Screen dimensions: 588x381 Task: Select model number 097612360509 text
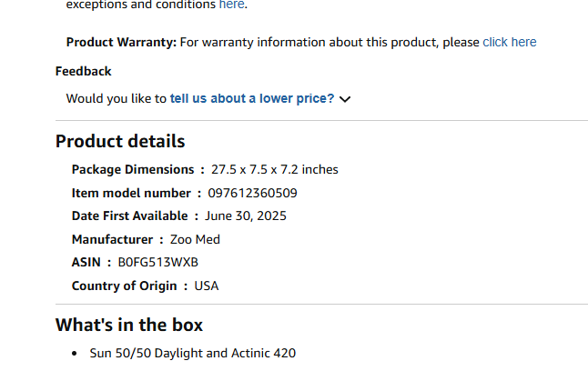(x=252, y=193)
